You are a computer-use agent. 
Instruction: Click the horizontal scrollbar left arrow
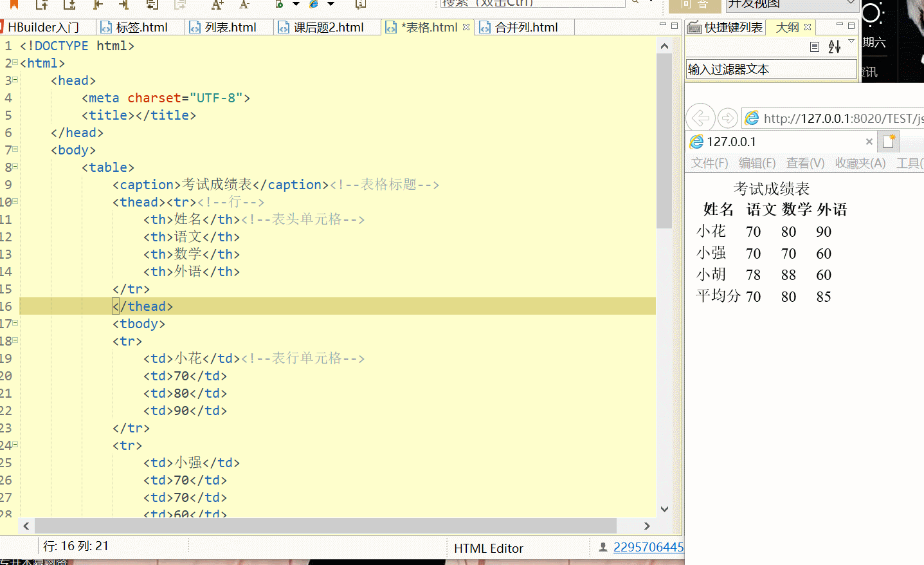26,526
